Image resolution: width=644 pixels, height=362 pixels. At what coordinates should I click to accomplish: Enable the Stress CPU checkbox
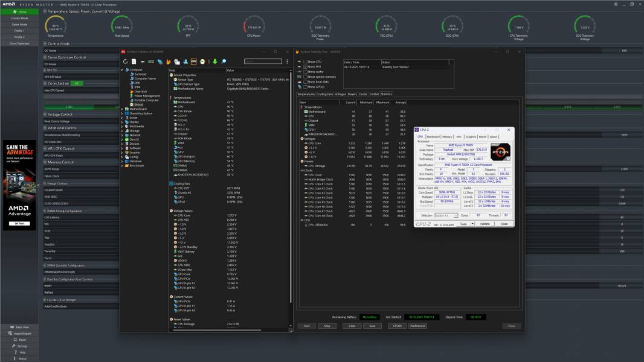[x=305, y=62]
